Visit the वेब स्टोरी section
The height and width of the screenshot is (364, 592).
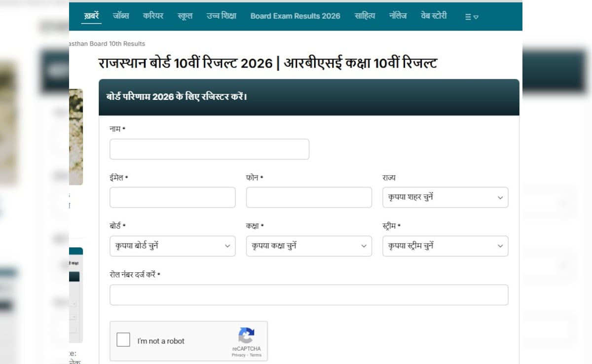click(434, 15)
